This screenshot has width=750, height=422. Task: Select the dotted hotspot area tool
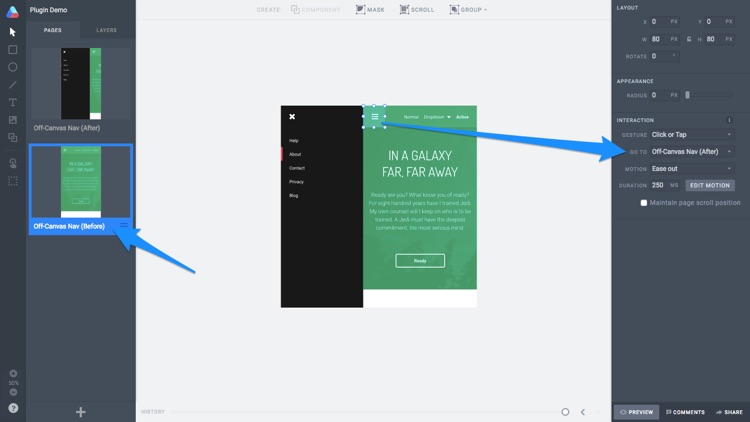click(x=13, y=181)
